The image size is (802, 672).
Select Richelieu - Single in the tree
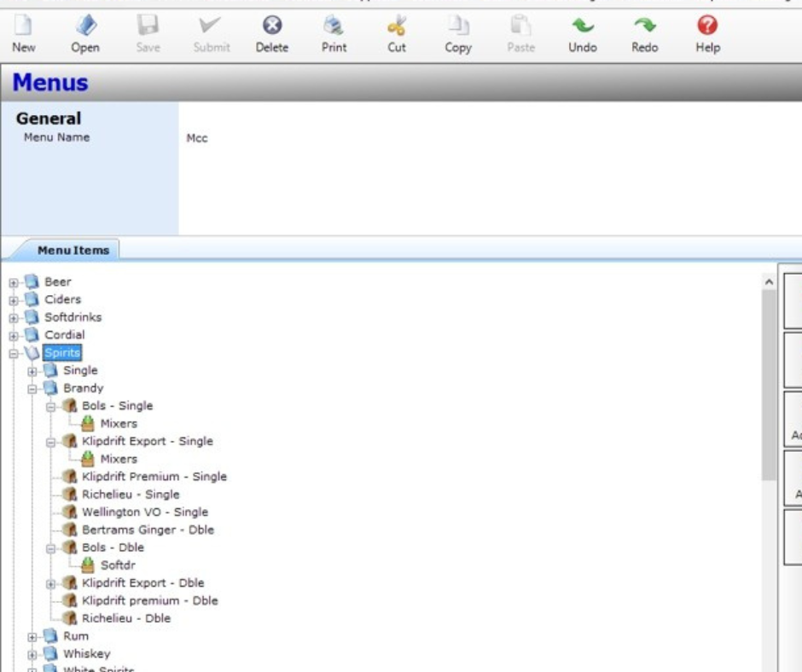point(131,495)
